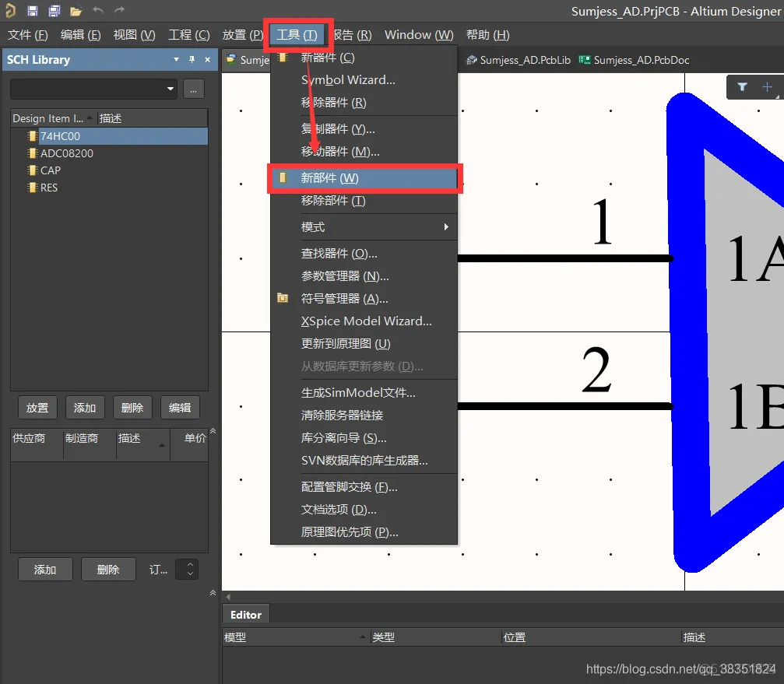Choose 配置管脚交换 (F) entry
Viewport: 784px width, 684px height.
tap(364, 487)
